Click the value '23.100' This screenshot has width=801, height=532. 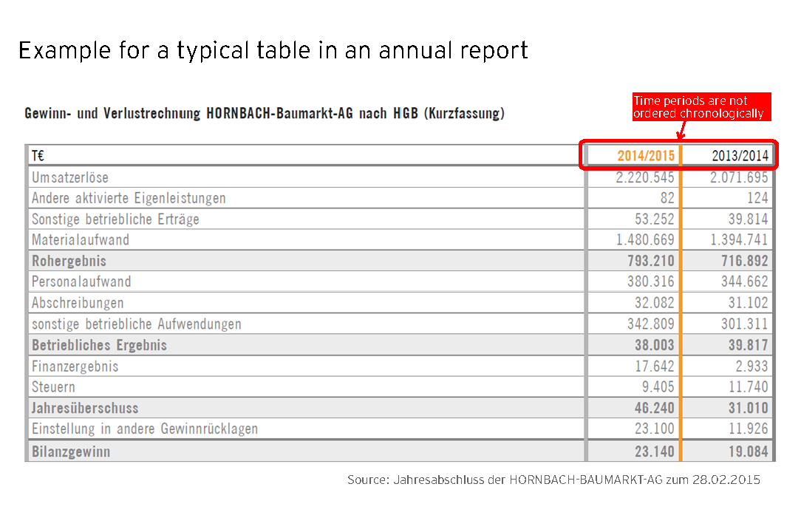pyautogui.click(x=655, y=429)
